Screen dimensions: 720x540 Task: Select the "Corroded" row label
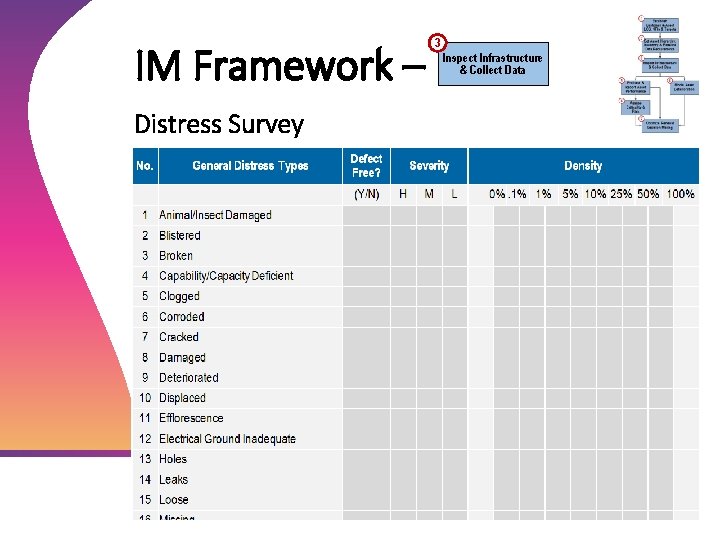point(181,317)
